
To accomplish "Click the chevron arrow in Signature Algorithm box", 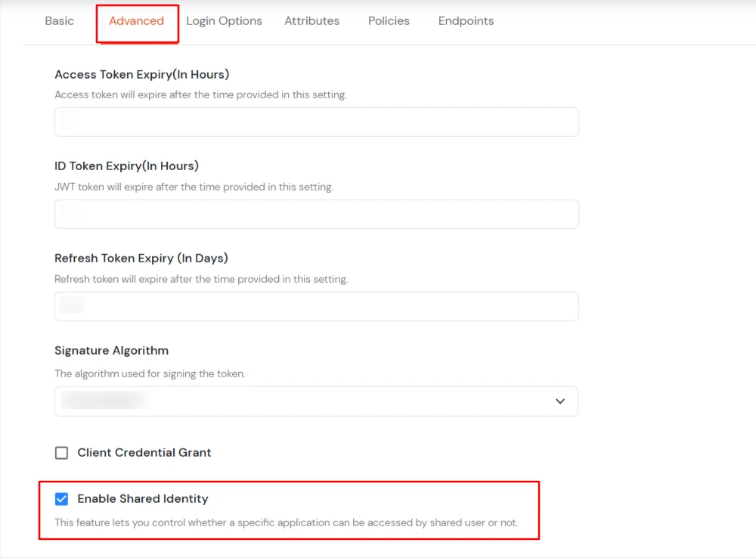I will click(x=559, y=401).
